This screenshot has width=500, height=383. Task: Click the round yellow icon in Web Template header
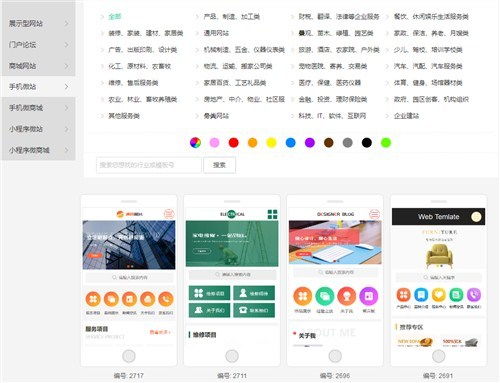476,217
